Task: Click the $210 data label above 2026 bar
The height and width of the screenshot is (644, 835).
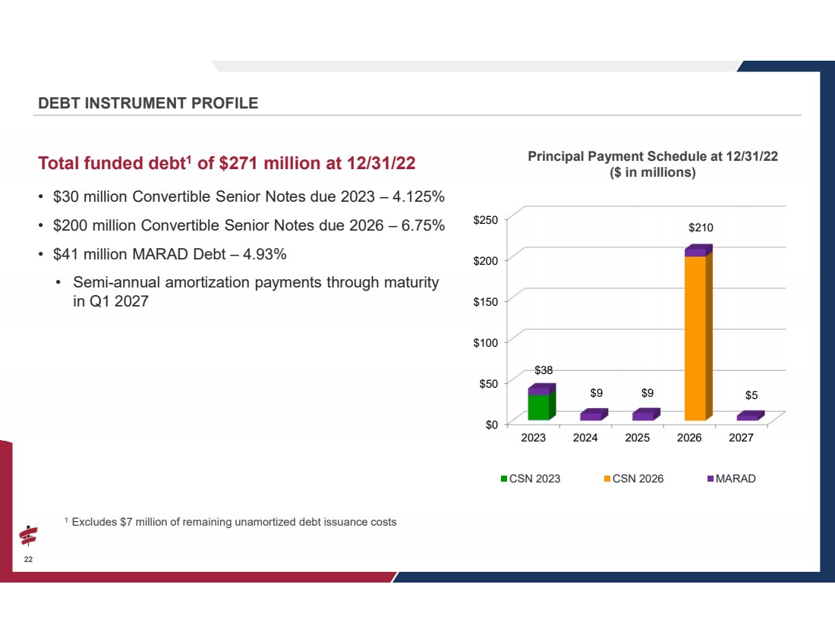Action: coord(701,228)
